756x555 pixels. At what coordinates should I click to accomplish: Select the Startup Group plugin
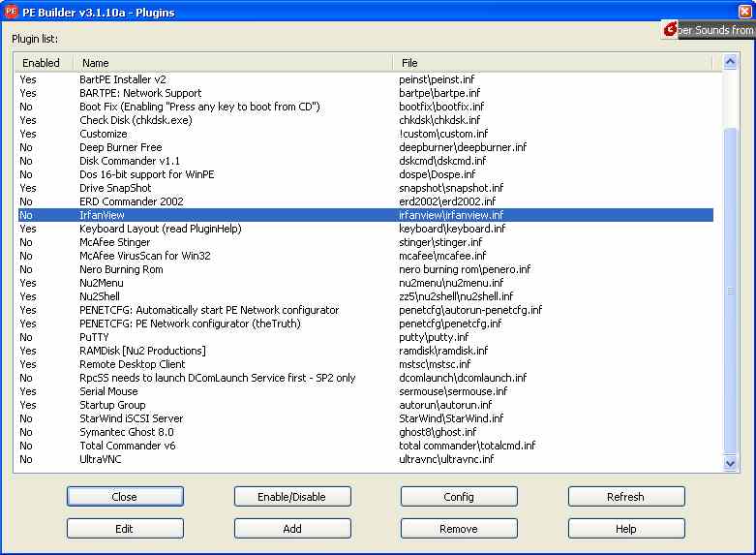tap(366, 405)
